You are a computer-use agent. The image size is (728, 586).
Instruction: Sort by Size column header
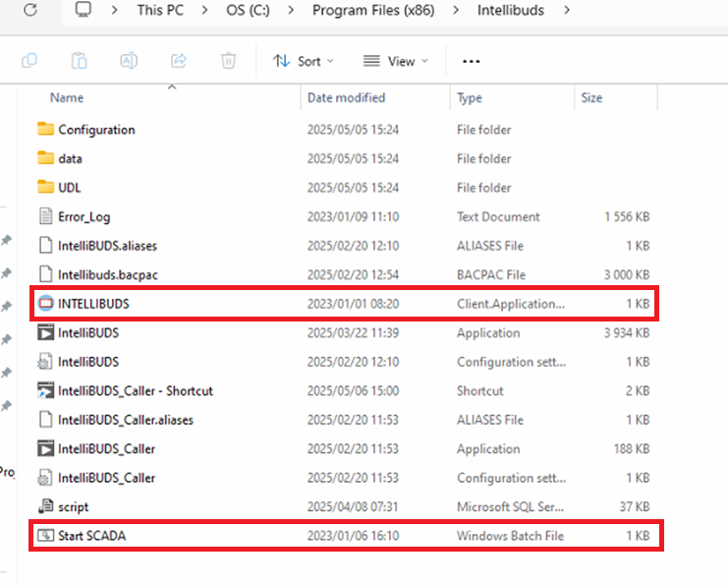pyautogui.click(x=591, y=97)
